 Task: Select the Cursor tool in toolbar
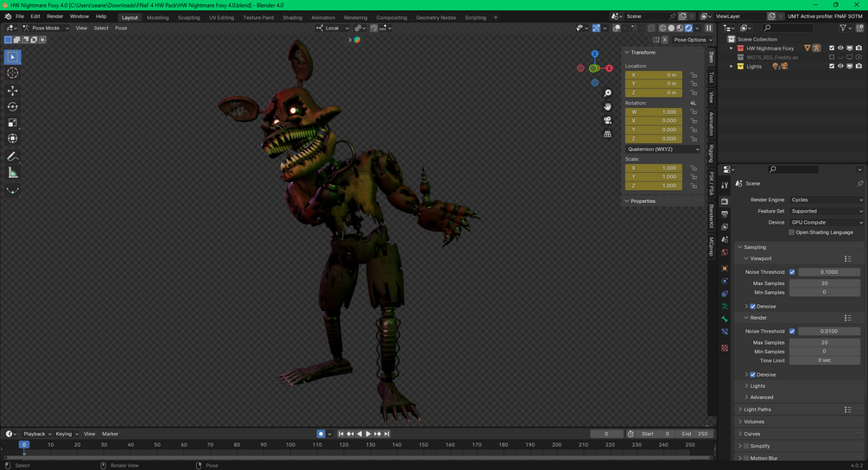coord(13,73)
